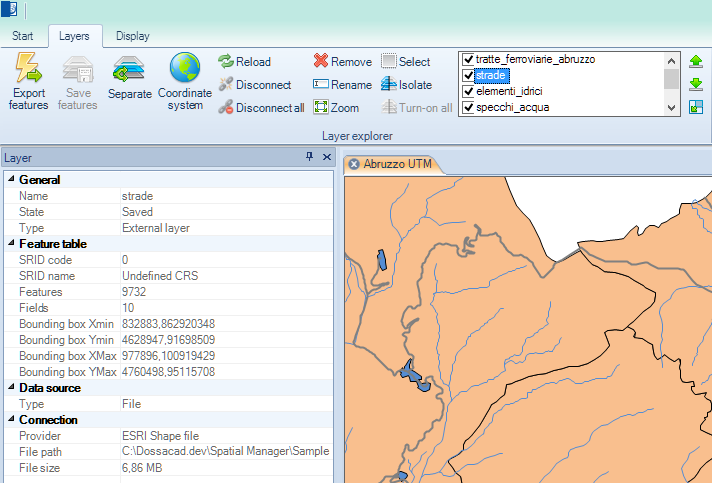
Task: Click the Disconnect all icon
Action: [227, 108]
